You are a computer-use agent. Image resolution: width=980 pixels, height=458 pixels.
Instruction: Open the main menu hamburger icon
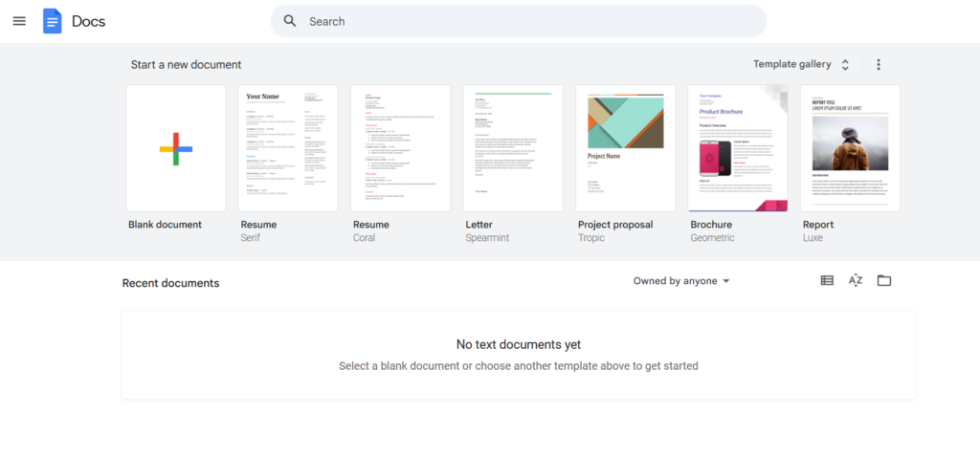click(x=19, y=21)
